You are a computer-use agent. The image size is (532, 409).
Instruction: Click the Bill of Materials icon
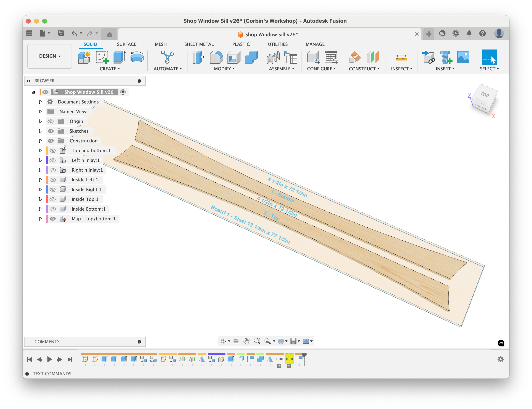tap(291, 57)
